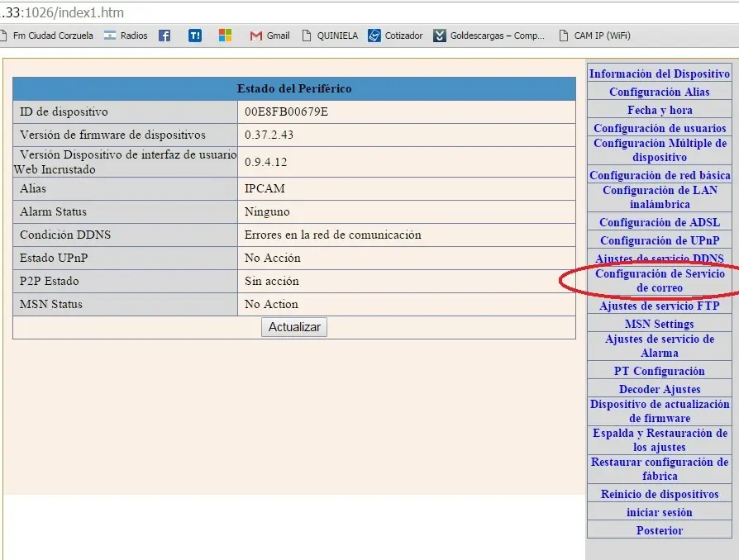Open the CAM IP (WiFi) bookmark
Image resolution: width=739 pixels, height=560 pixels.
[595, 36]
